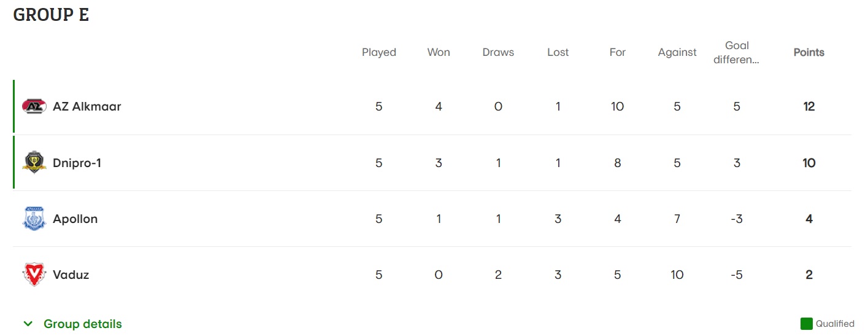868x336 pixels.
Task: Click the Against column header
Action: point(677,52)
